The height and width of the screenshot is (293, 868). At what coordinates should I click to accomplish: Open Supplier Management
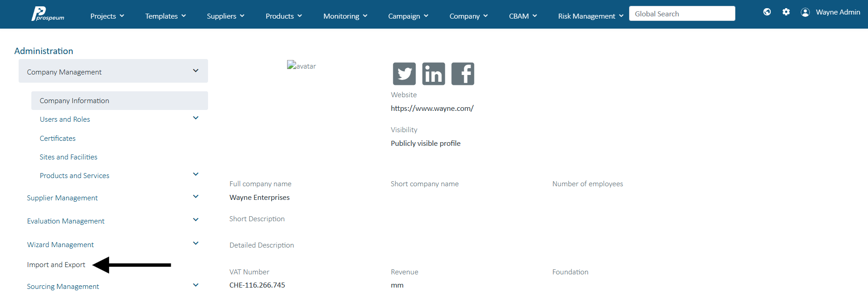pos(62,198)
